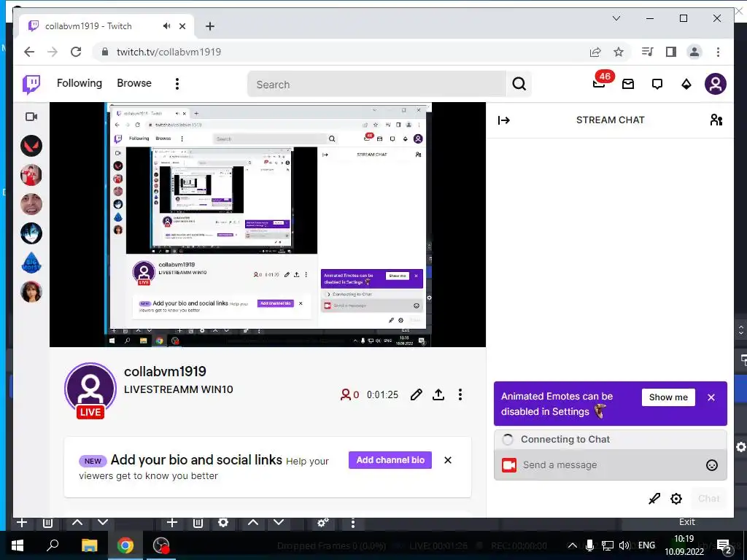Image resolution: width=747 pixels, height=560 pixels.
Task: Open notifications with the 46 badge
Action: click(x=601, y=82)
